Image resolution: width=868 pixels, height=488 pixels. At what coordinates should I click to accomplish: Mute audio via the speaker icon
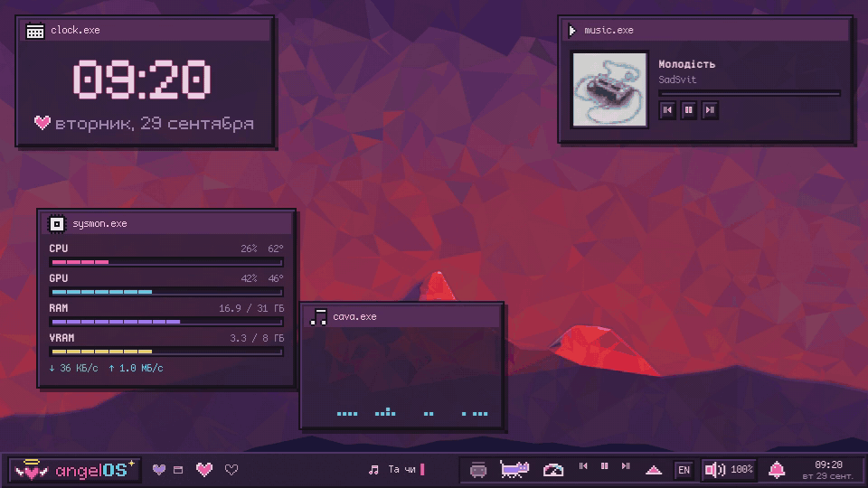tap(714, 470)
